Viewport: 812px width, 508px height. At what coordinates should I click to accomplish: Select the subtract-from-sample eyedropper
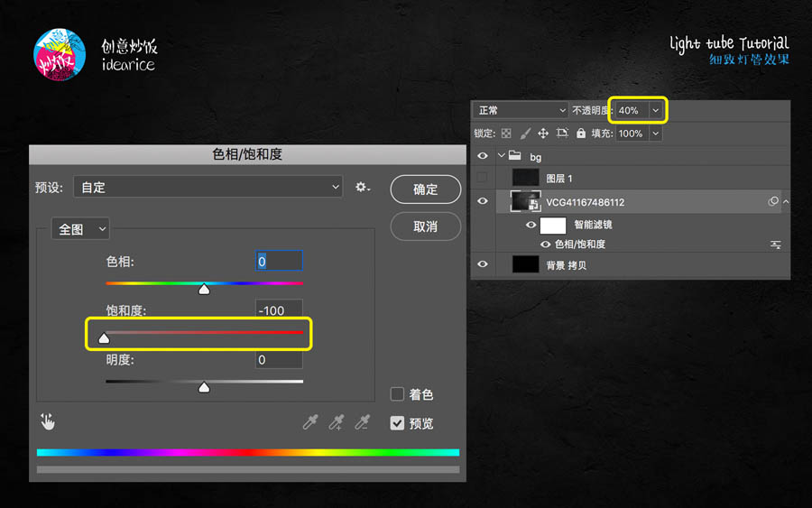pos(362,422)
